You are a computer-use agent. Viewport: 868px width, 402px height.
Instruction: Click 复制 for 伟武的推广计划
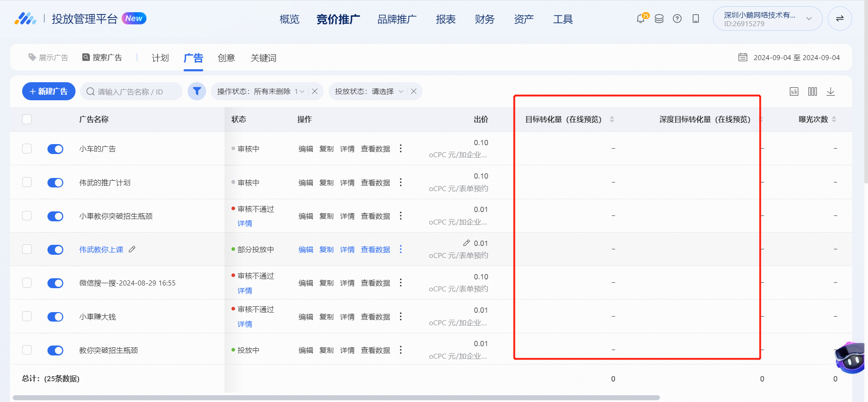click(326, 182)
